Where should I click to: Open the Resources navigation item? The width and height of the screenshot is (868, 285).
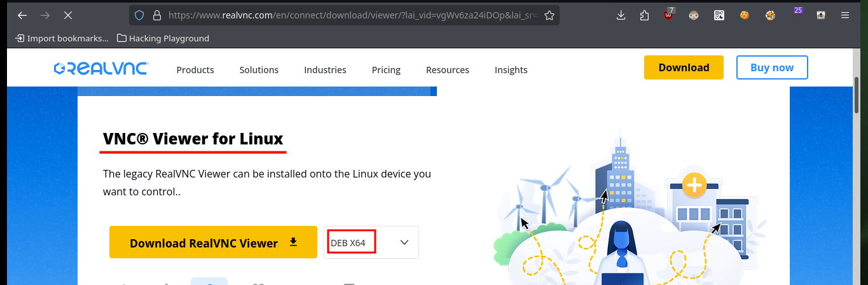click(448, 70)
